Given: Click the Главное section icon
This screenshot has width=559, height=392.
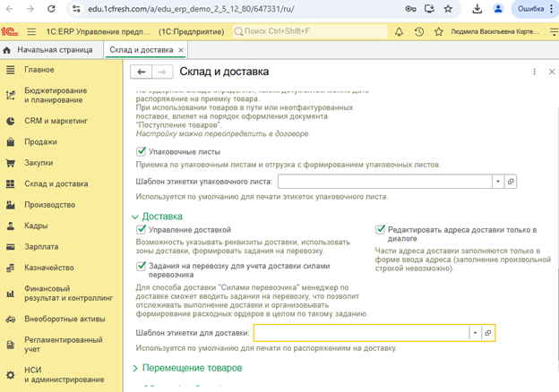Looking at the screenshot, I should click(11, 70).
